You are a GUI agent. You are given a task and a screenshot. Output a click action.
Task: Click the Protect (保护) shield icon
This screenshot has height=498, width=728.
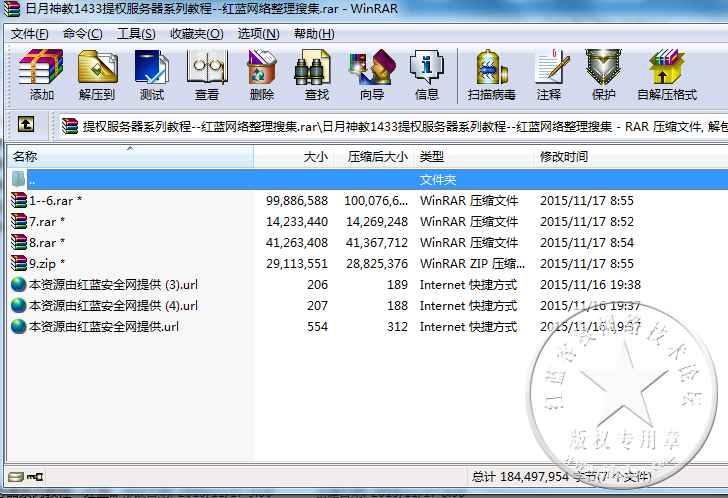click(603, 74)
